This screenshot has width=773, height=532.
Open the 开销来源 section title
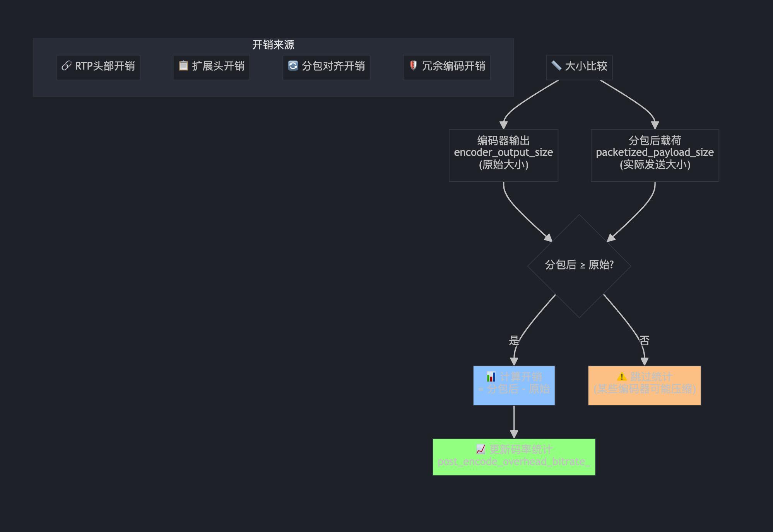point(274,45)
